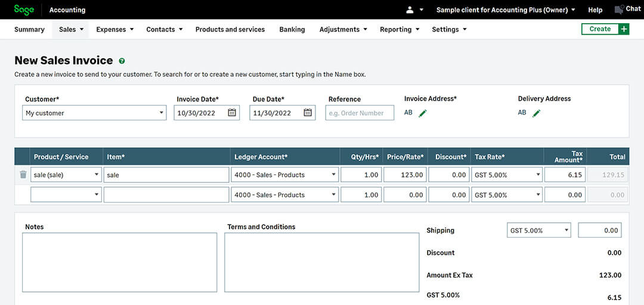644x305 pixels.
Task: Click the New Sales Invoice heading
Action: [x=64, y=60]
